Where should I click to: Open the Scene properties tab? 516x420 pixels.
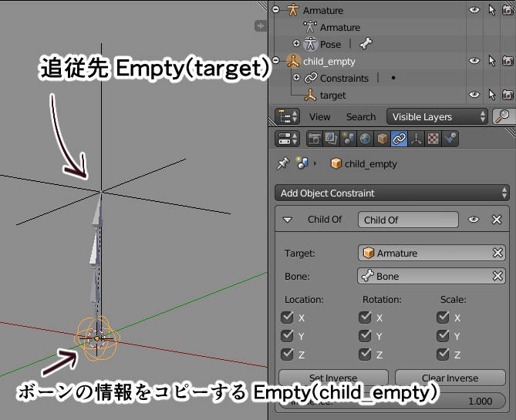(348, 139)
